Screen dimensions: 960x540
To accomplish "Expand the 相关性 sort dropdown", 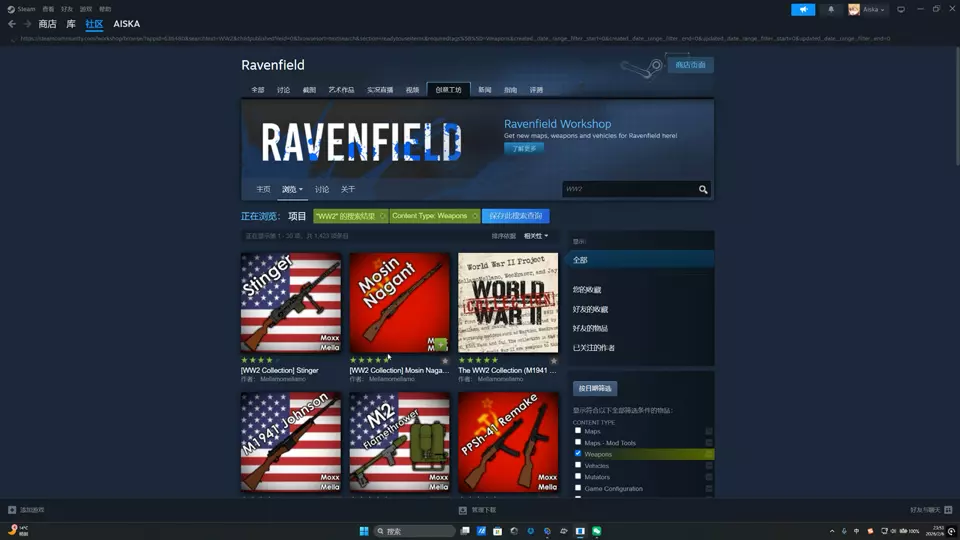I will (536, 236).
